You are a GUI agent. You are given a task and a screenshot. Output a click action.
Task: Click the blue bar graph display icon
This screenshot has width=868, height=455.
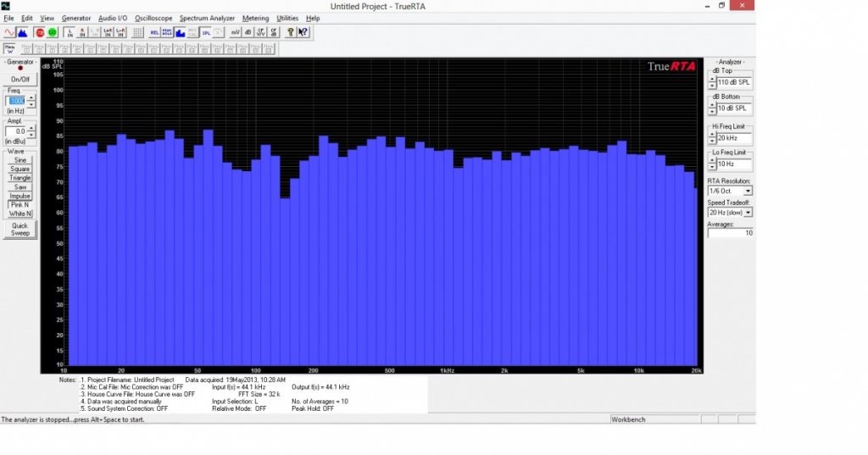(180, 33)
